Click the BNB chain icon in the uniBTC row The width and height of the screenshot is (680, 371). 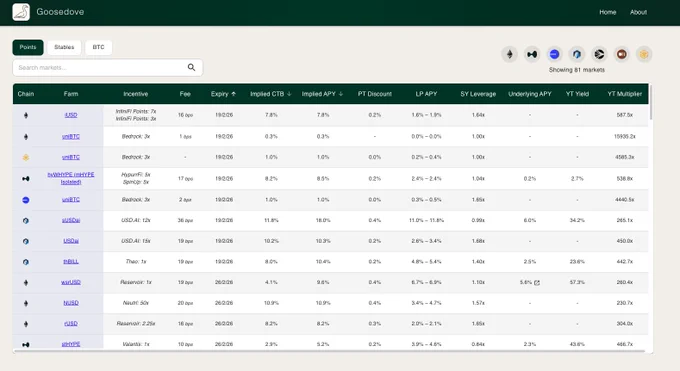coord(26,158)
